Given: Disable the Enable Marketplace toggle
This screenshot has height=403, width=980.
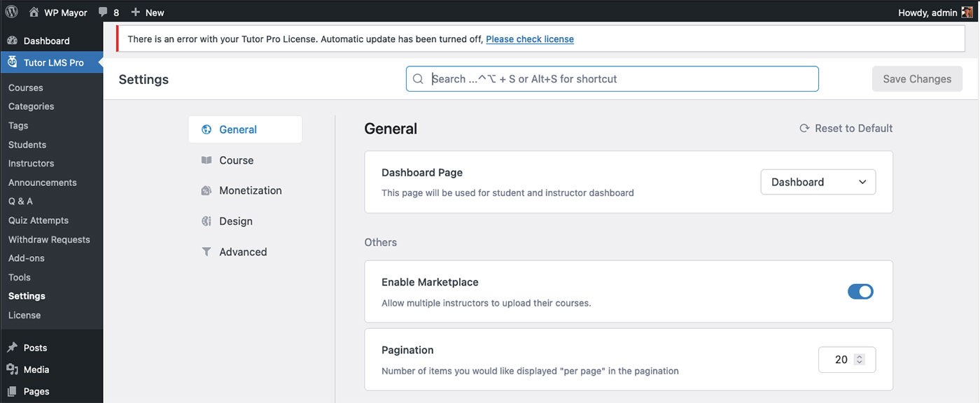Looking at the screenshot, I should click(x=860, y=292).
